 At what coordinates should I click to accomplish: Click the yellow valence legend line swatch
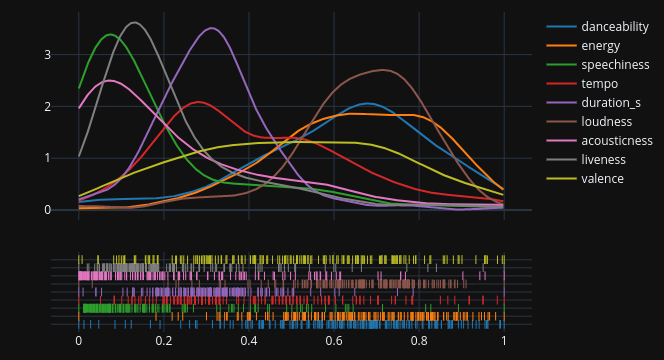pyautogui.click(x=562, y=179)
